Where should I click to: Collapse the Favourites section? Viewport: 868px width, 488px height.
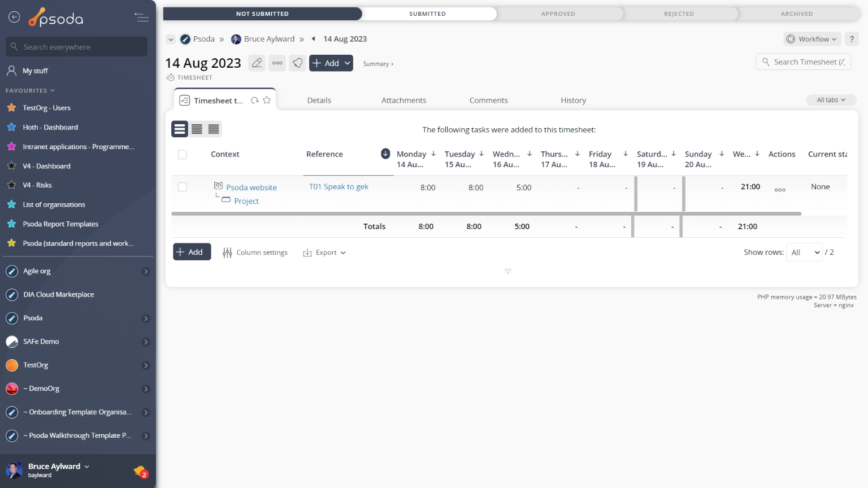click(30, 90)
